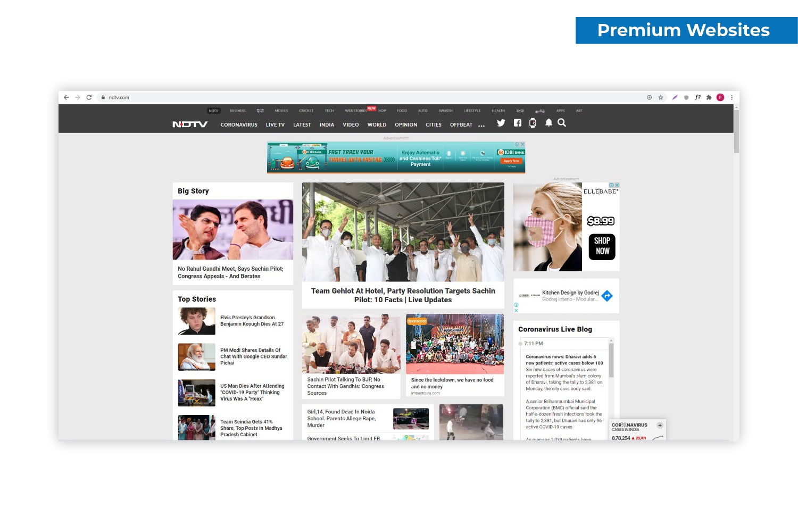Expand the Coronavirus cases widget
Viewport: 798px width, 532px height.
(x=660, y=426)
